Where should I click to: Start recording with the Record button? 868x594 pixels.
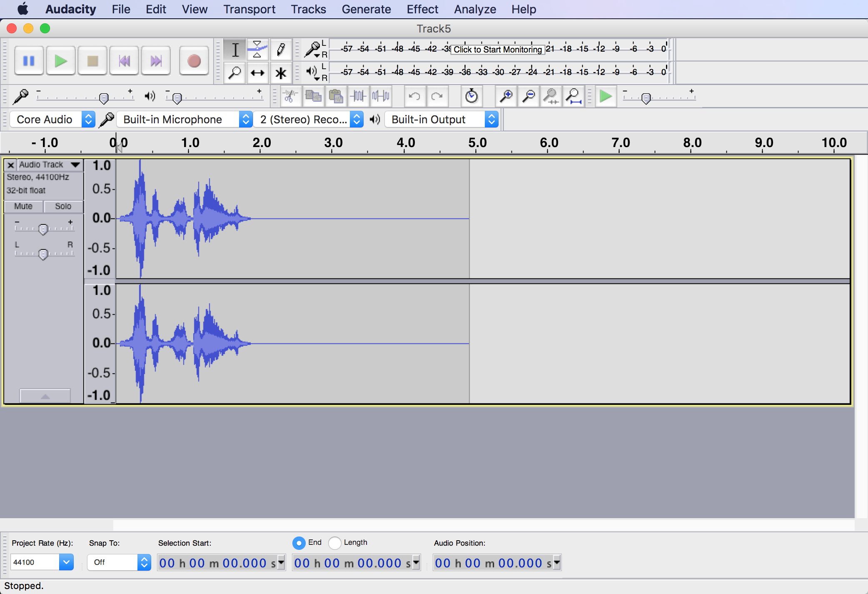(194, 61)
